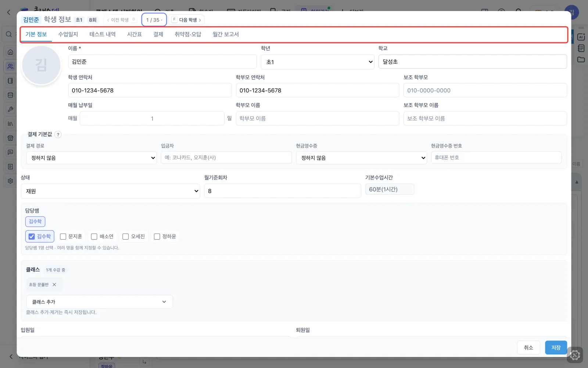Click the AI assistant icon on right edge
Screen dimensions: 588x368
coord(581,37)
